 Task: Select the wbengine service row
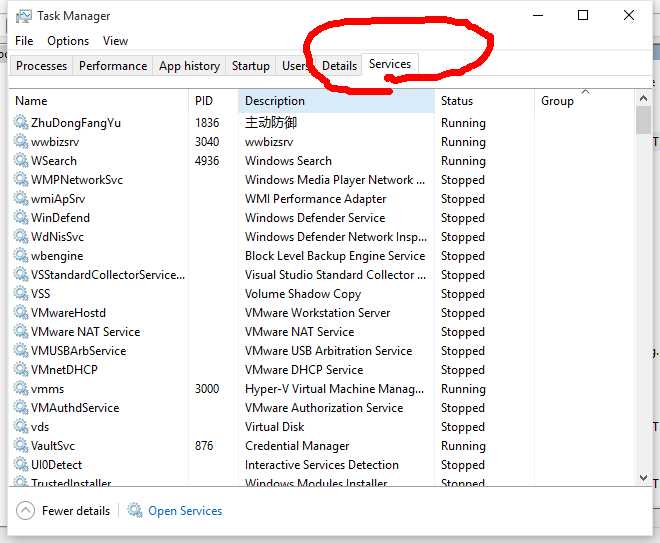tap(323, 256)
